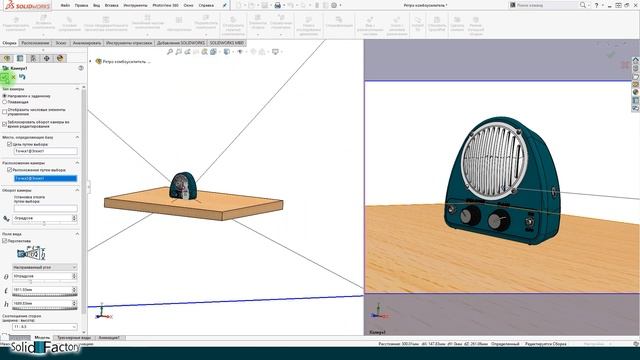
Task: Select the Model tab at the bottom
Action: point(42,338)
